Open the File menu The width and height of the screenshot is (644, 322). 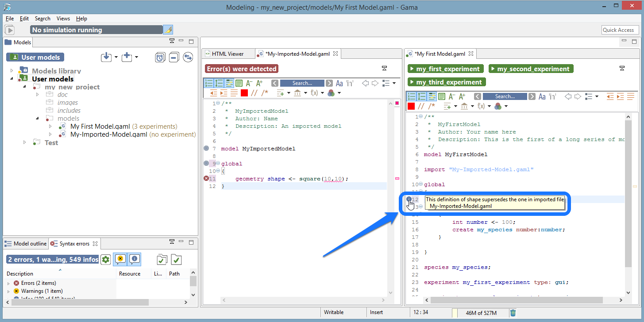click(10, 19)
